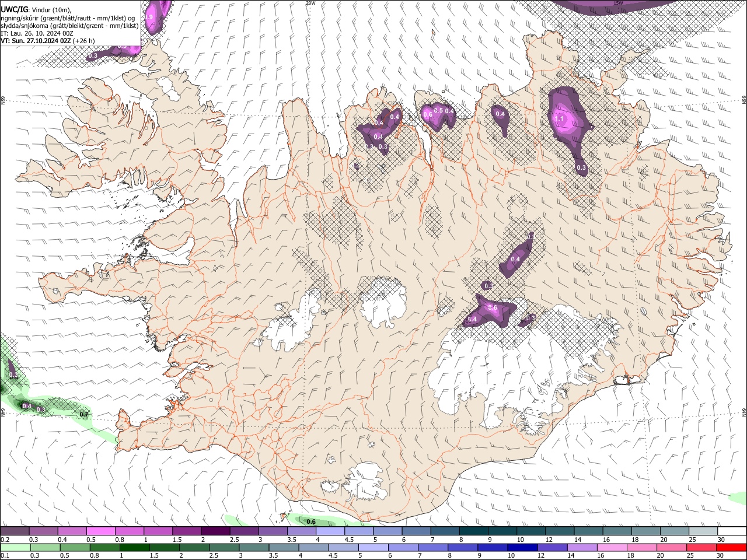Image resolution: width=747 pixels, height=560 pixels.
Task: Click the 0.9 value beside the header box
Action: (x=149, y=17)
